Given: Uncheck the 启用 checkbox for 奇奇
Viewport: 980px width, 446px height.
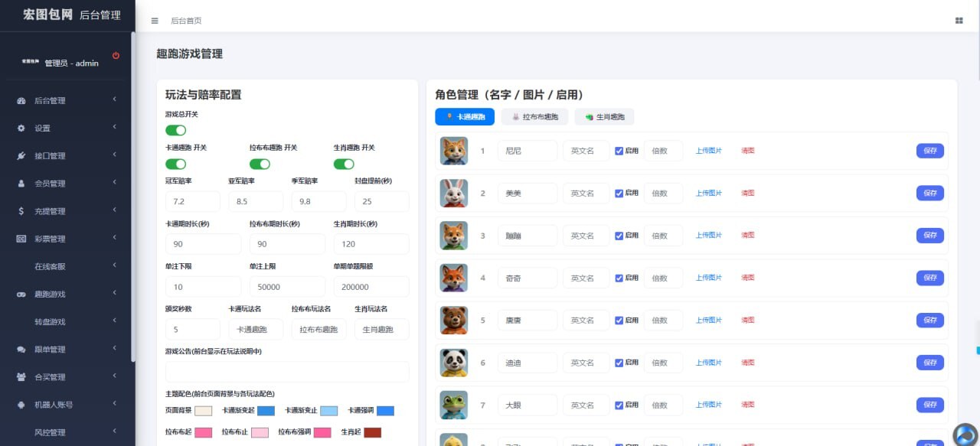Looking at the screenshot, I should (x=619, y=278).
